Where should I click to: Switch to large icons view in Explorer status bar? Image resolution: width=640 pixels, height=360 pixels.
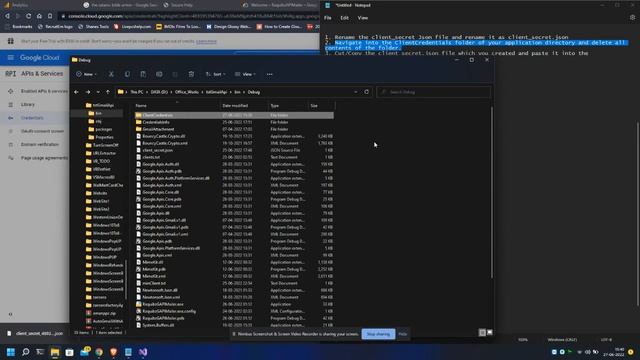point(489,333)
